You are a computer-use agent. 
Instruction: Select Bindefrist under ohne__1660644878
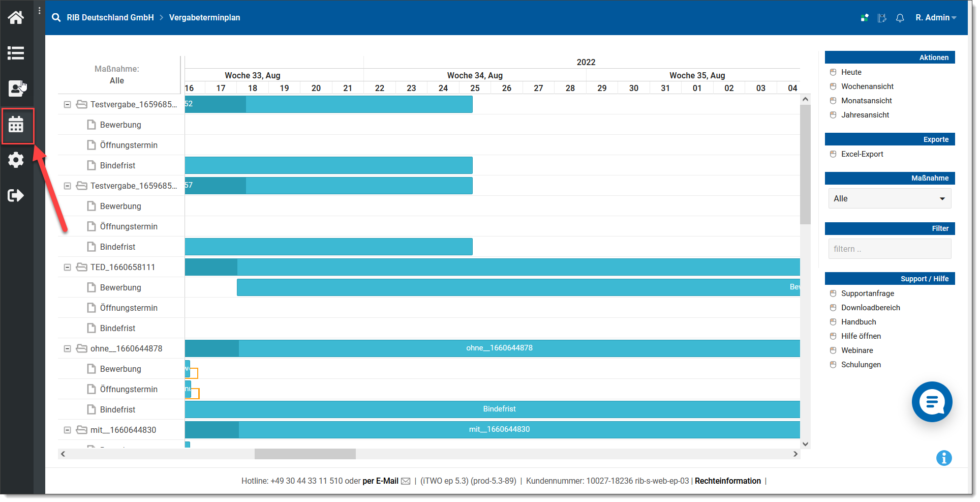click(117, 409)
